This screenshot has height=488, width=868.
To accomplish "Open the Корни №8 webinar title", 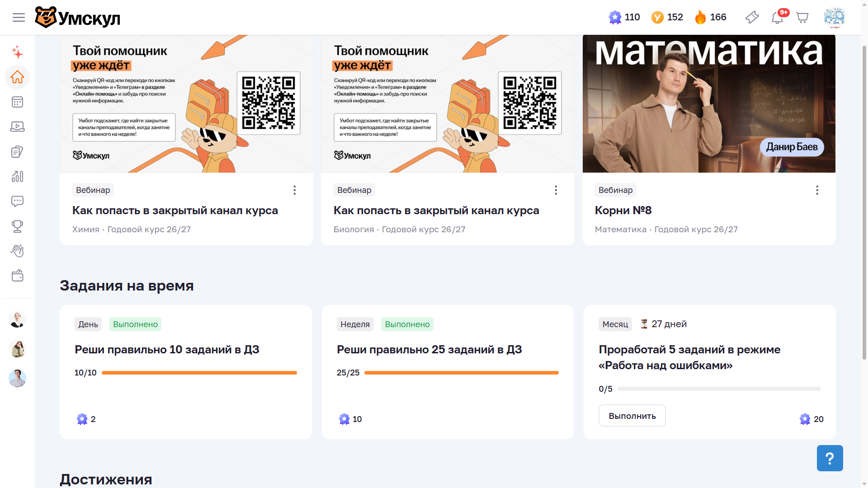I will (x=623, y=211).
